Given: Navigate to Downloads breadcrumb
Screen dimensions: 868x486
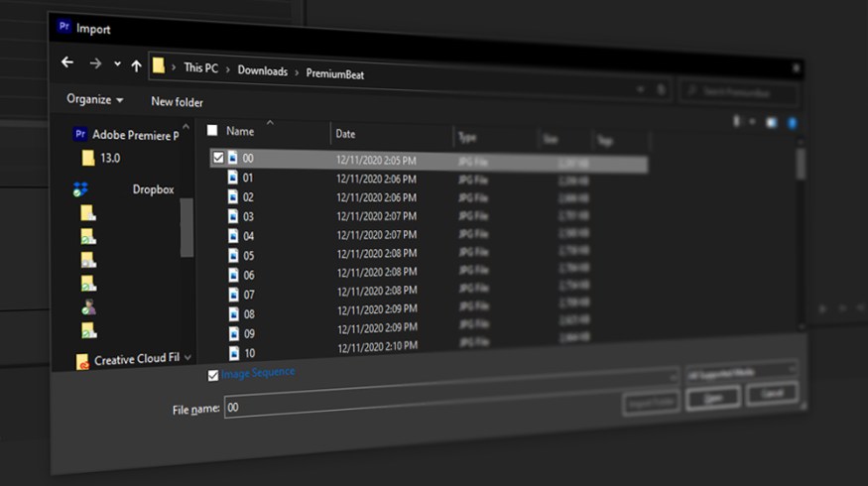Looking at the screenshot, I should click(263, 70).
